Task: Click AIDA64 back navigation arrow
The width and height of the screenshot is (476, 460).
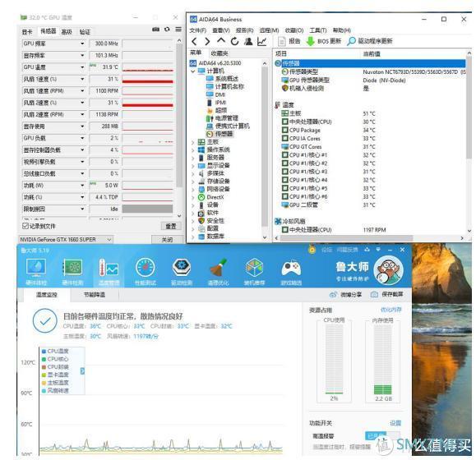Action: 194,41
